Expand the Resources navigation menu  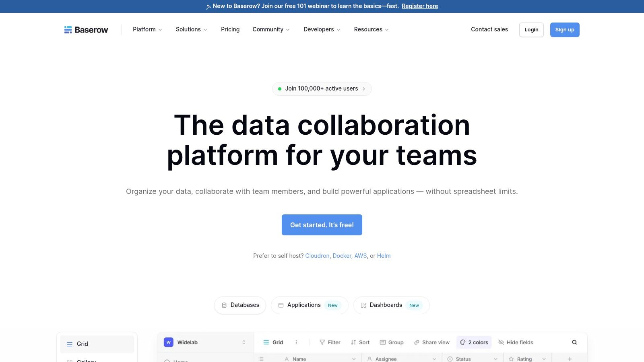tap(371, 29)
